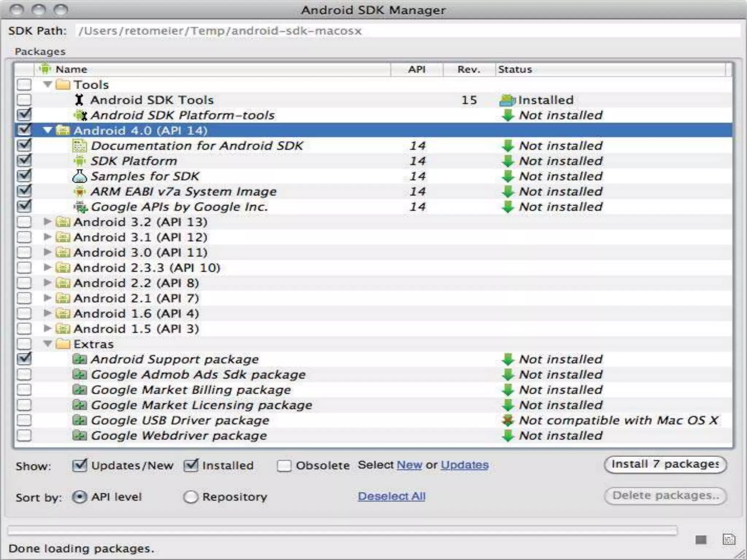Image resolution: width=747 pixels, height=560 pixels.
Task: Click the Google Market Billing package icon
Action: point(80,390)
